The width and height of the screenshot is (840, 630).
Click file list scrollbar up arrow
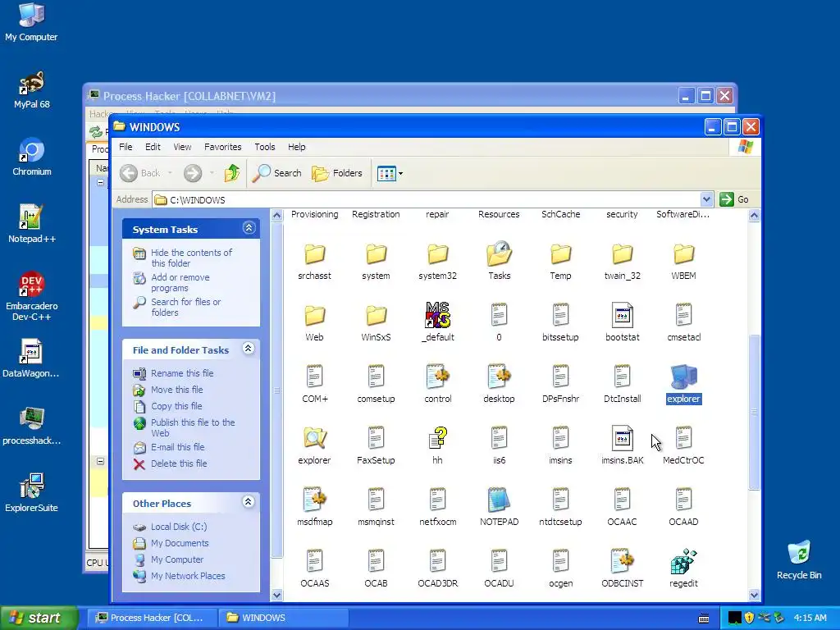[754, 216]
